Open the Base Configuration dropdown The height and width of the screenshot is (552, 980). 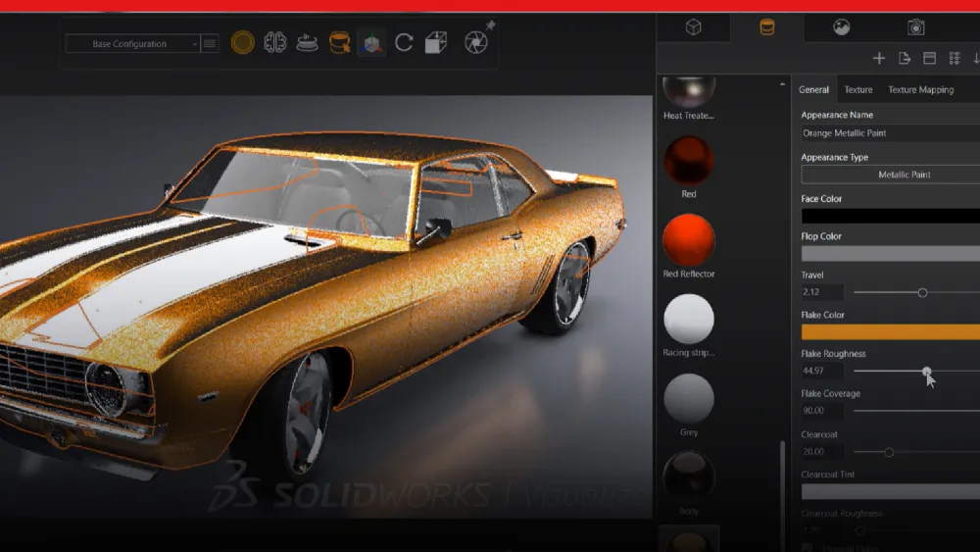pos(133,44)
